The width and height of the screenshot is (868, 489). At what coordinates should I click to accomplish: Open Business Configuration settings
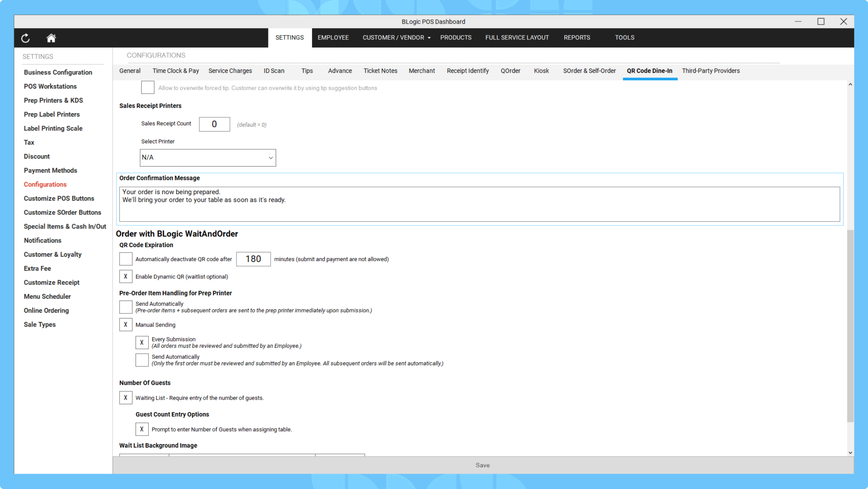58,72
